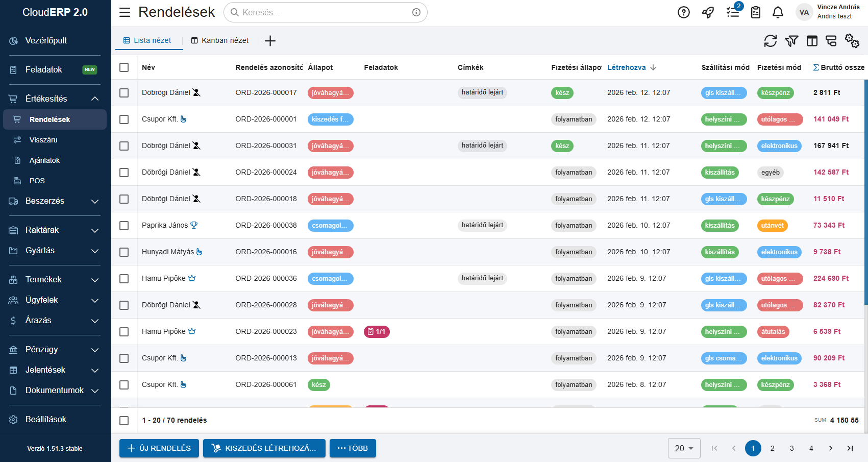Viewport: 868px width, 462px height.
Task: Open Visszáru in the sidebar
Action: coord(43,140)
